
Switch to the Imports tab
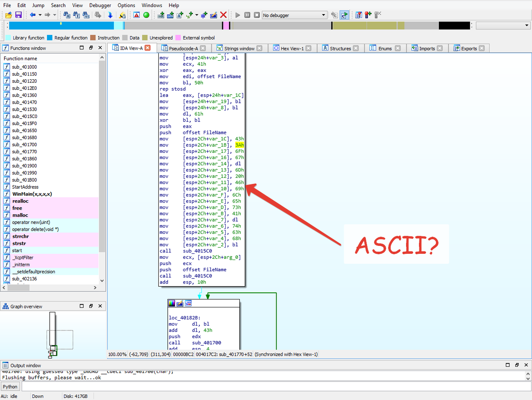pyautogui.click(x=427, y=48)
